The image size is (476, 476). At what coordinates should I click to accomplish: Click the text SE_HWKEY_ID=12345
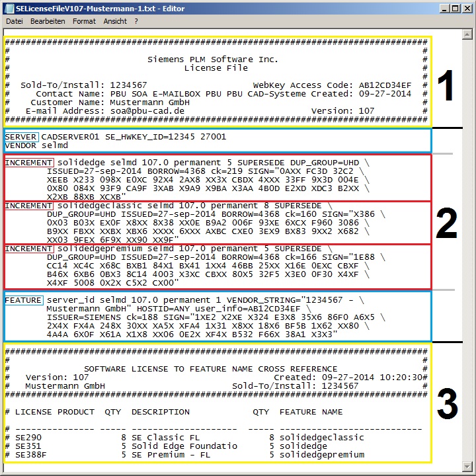pyautogui.click(x=150, y=137)
